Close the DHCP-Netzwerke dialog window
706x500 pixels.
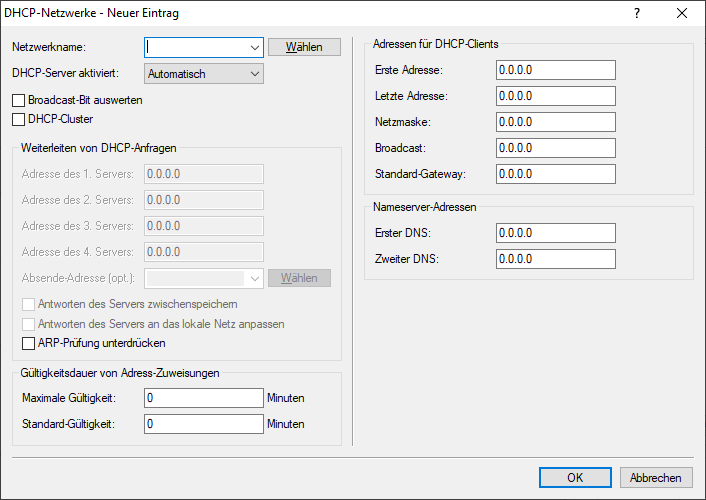(x=682, y=14)
